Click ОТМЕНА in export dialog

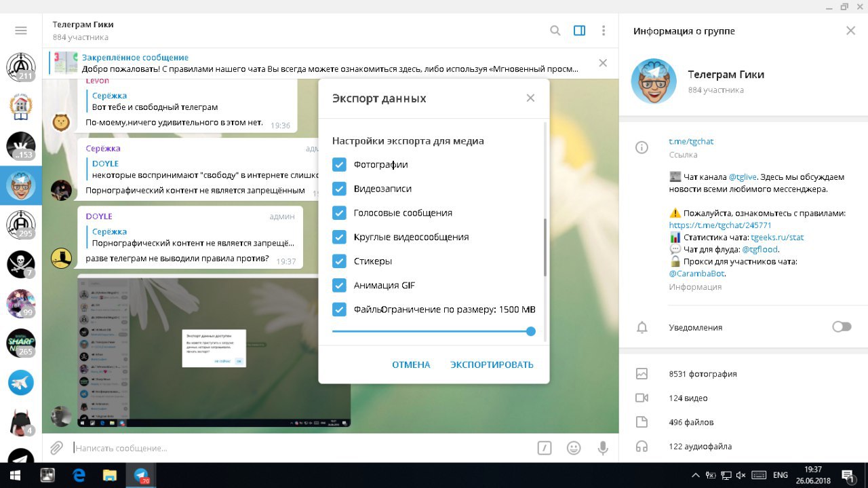[x=411, y=364]
